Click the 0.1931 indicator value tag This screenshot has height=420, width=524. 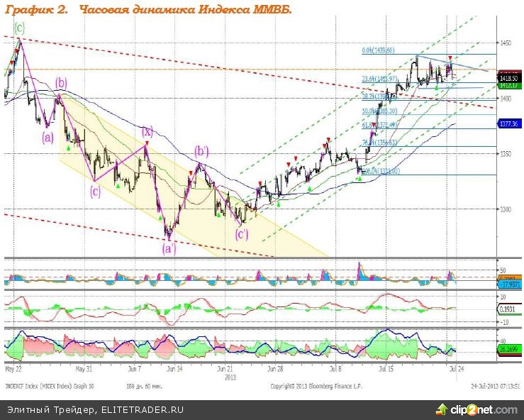(509, 309)
